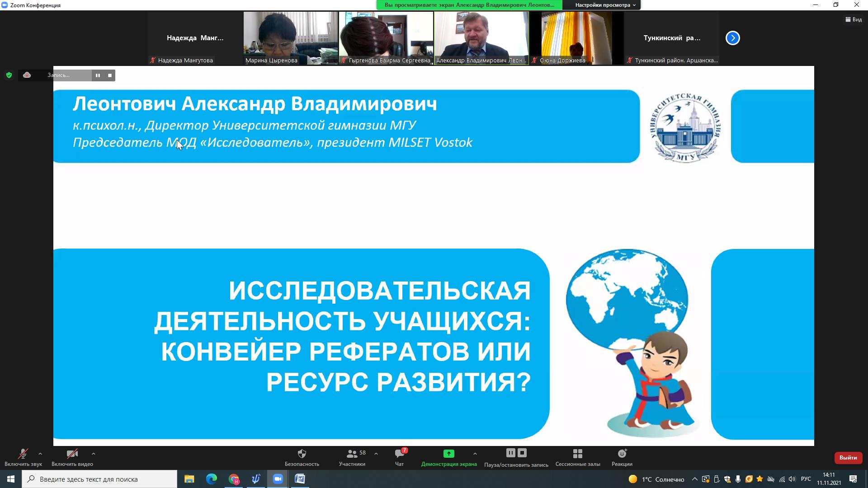Open Настройки просмотра view options dropdown
This screenshot has height=488, width=868.
(x=605, y=5)
